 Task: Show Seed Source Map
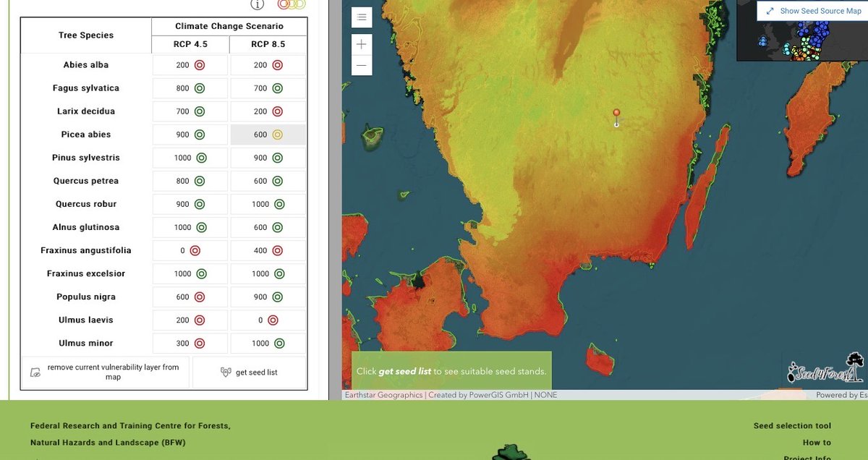[x=813, y=11]
